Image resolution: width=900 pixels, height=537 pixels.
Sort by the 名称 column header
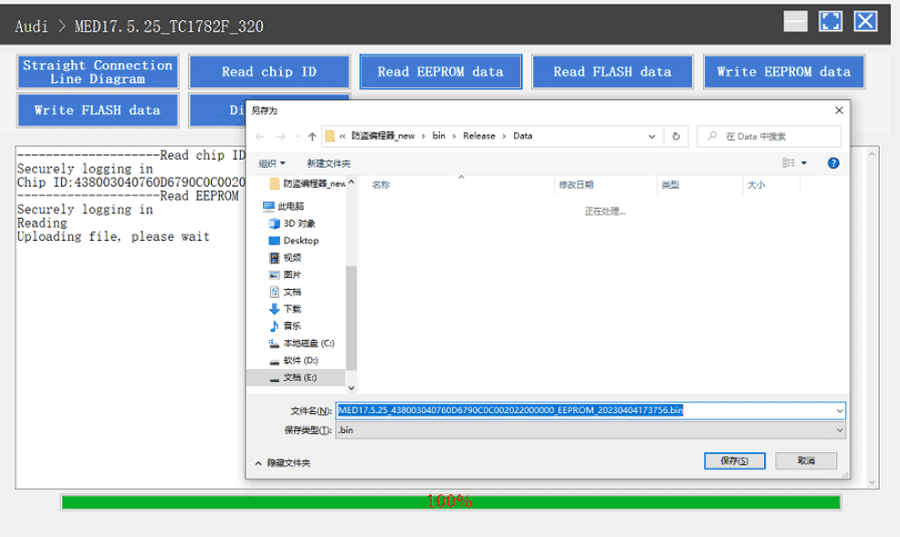381,185
